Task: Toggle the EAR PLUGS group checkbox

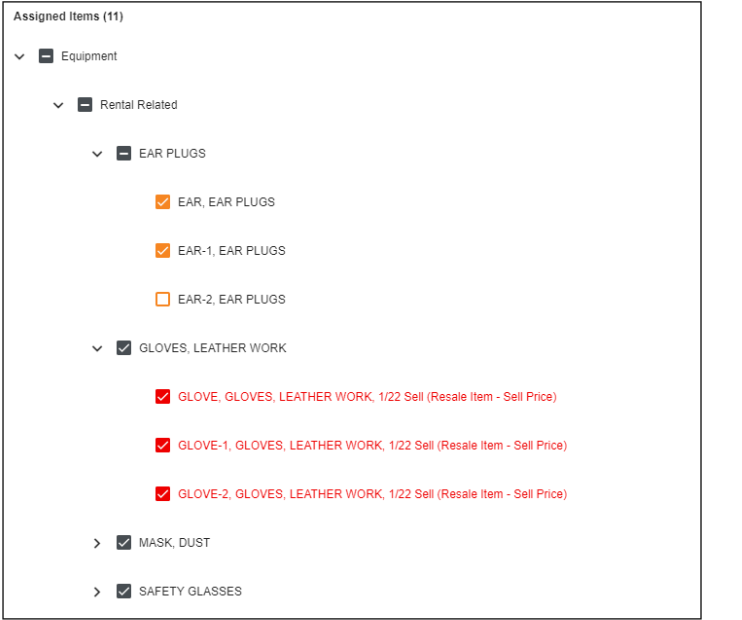Action: [x=124, y=154]
